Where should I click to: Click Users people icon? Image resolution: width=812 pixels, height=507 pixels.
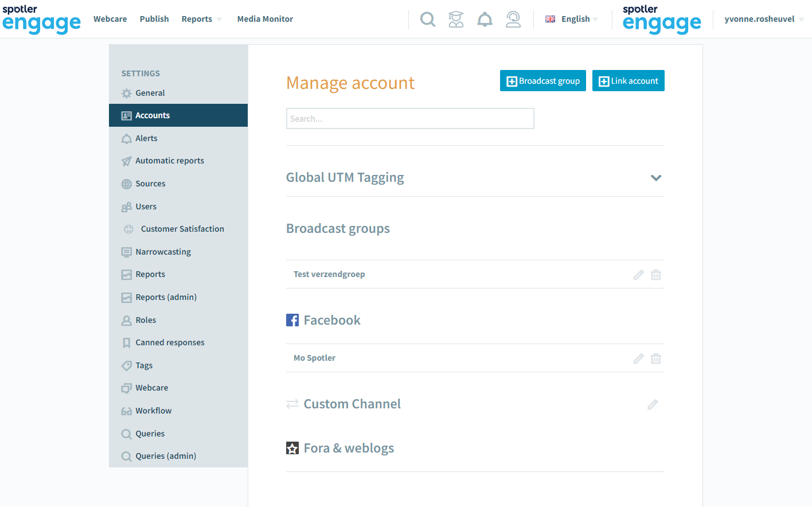[127, 207]
